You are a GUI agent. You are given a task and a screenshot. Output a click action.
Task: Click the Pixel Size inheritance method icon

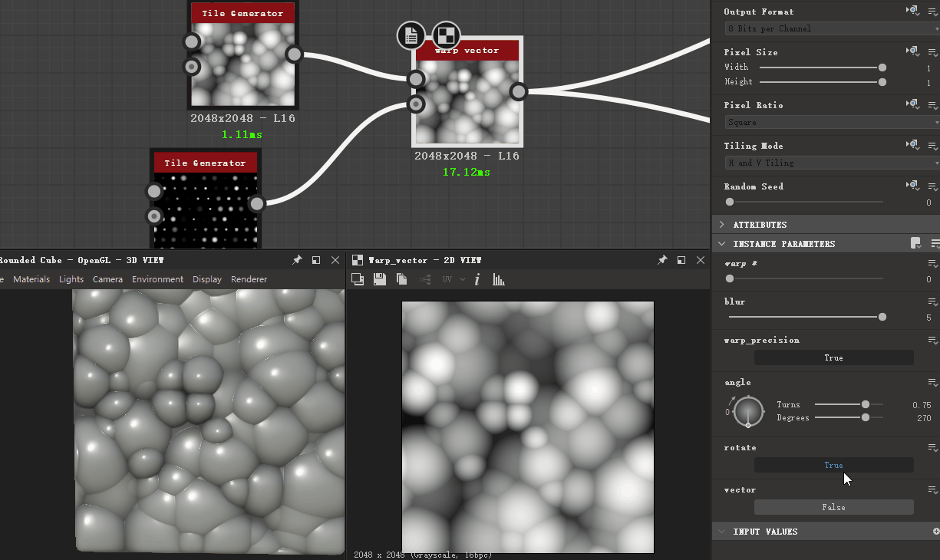click(x=912, y=51)
